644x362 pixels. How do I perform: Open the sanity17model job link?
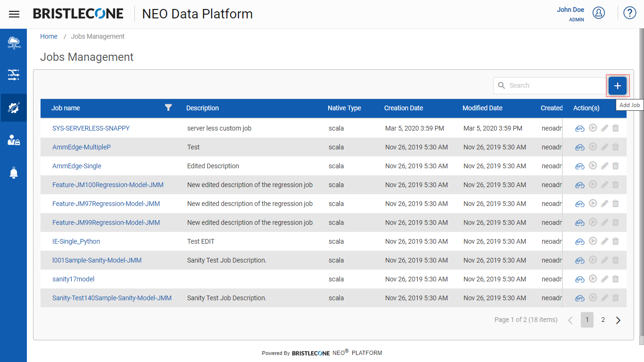(x=73, y=279)
